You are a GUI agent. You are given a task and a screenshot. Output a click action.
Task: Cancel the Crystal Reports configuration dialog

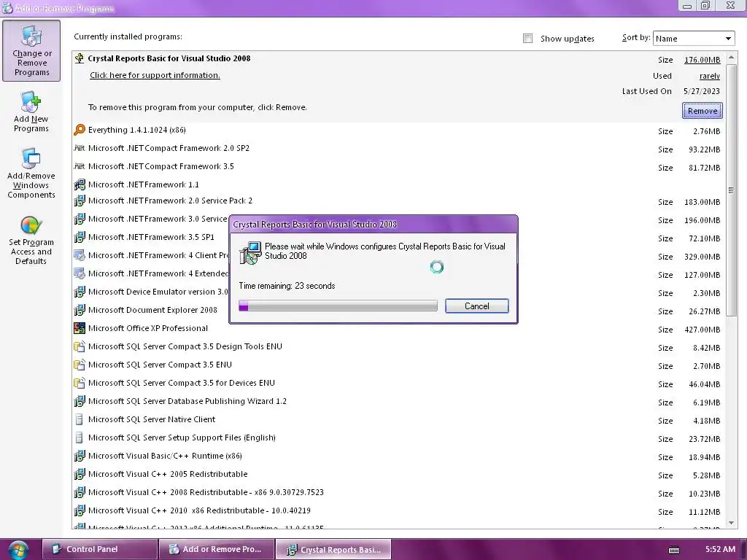[477, 306]
